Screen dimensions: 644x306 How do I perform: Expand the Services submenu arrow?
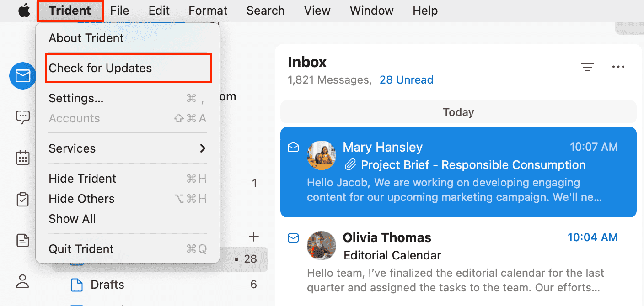tap(203, 148)
